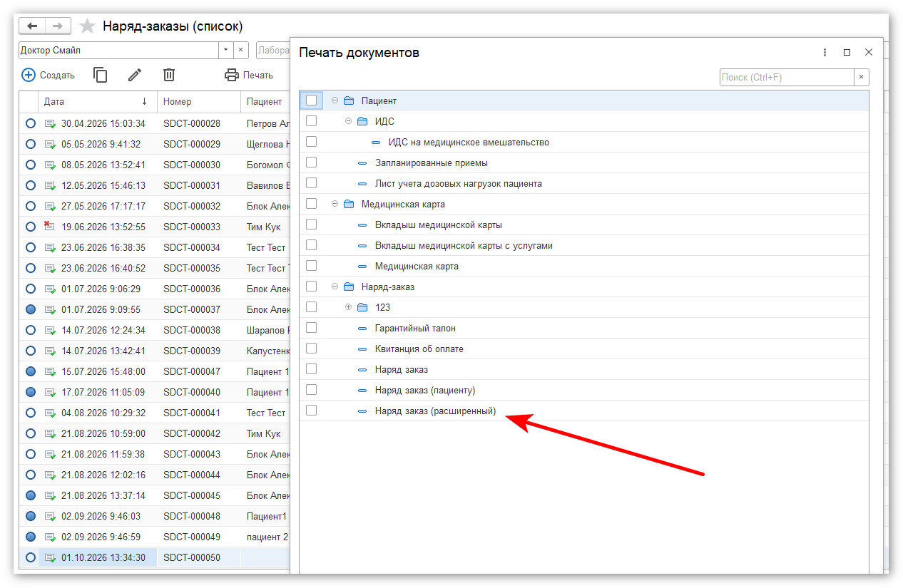
Task: Go forward with the right arrow button
Action: 58,26
